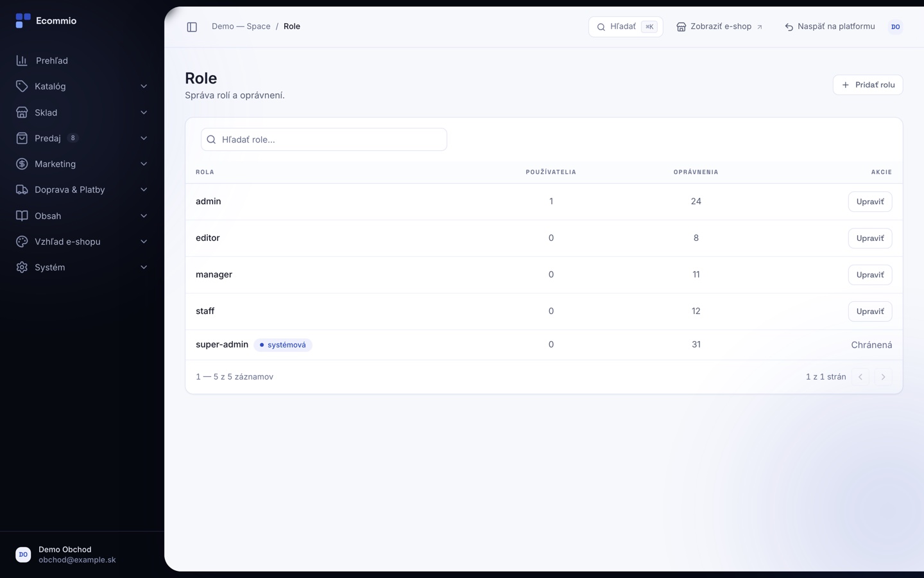
Task: Click the Predaj shopping bag icon
Action: pyautogui.click(x=22, y=138)
